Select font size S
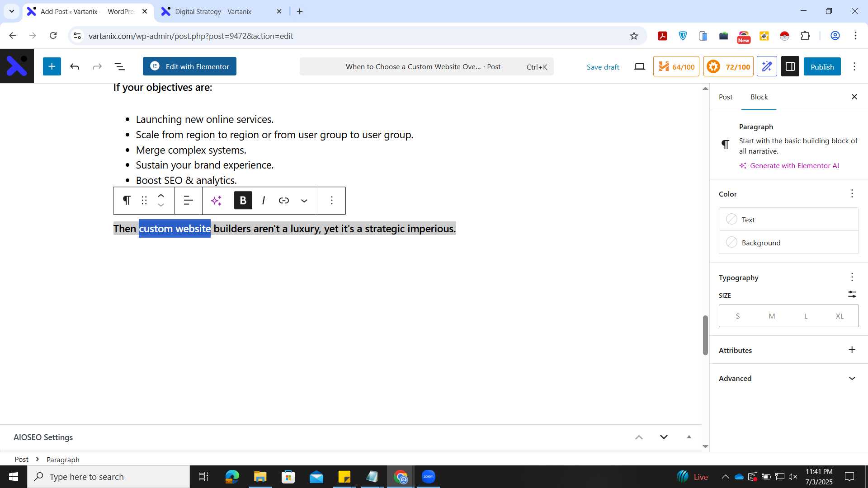Viewport: 868px width, 488px height. [738, 316]
